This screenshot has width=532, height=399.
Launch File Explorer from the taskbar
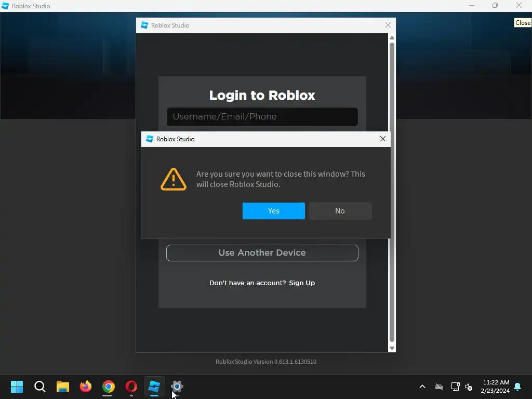tap(63, 387)
